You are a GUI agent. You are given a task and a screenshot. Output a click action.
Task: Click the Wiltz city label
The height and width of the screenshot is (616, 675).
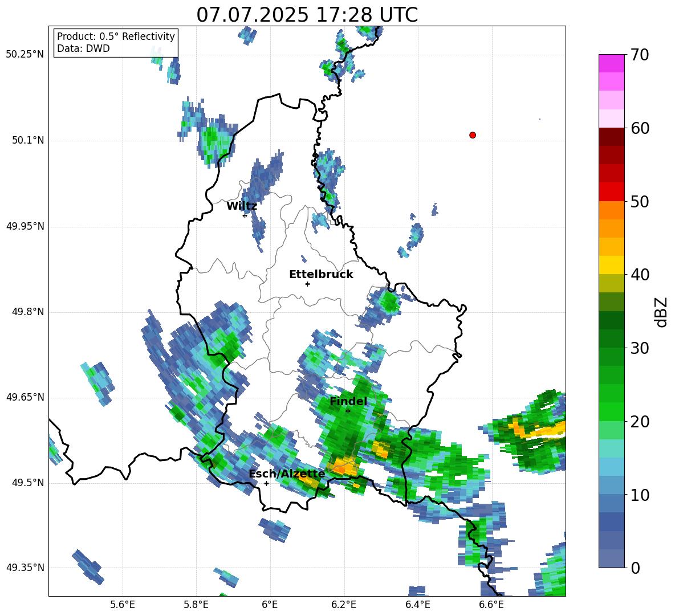(x=242, y=206)
